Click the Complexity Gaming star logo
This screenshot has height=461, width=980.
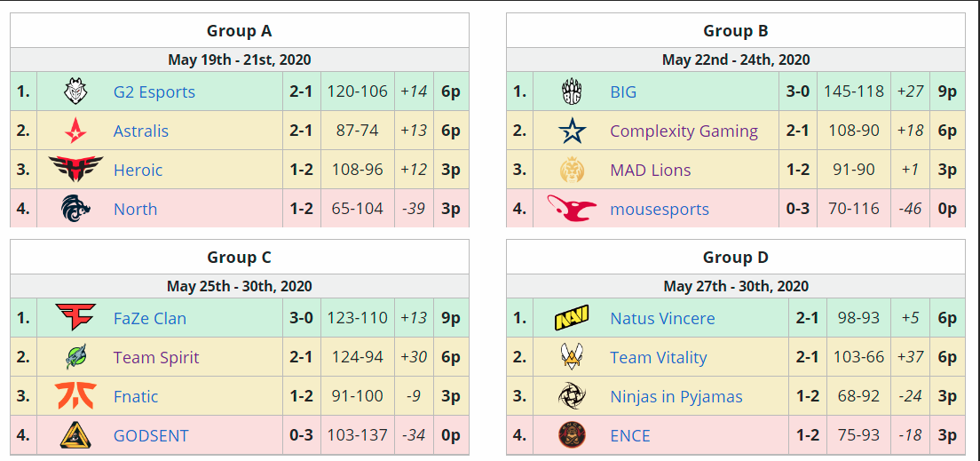[x=573, y=131]
